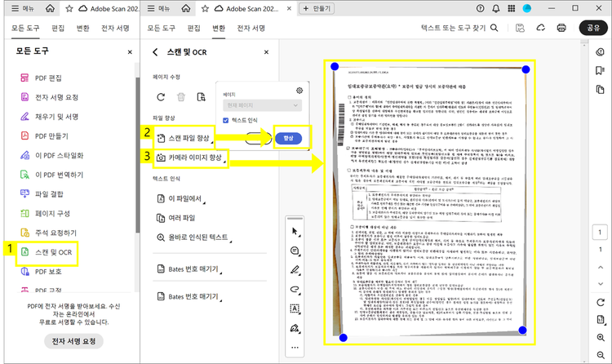Select the text box A tool

pyautogui.click(x=295, y=309)
